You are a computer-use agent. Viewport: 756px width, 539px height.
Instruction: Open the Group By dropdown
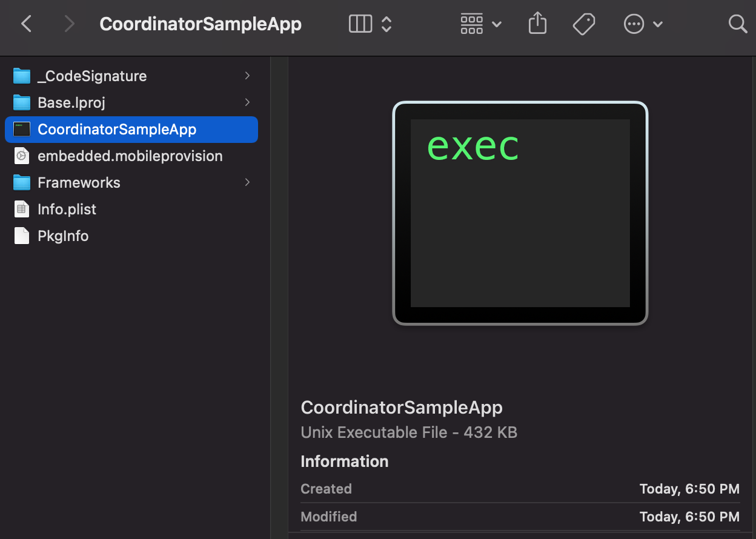tap(481, 24)
